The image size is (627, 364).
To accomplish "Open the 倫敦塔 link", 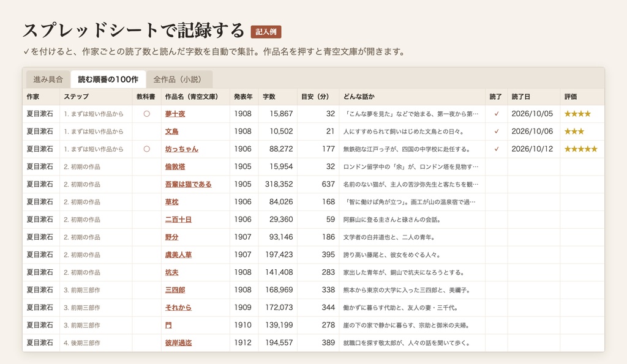I will tap(175, 166).
